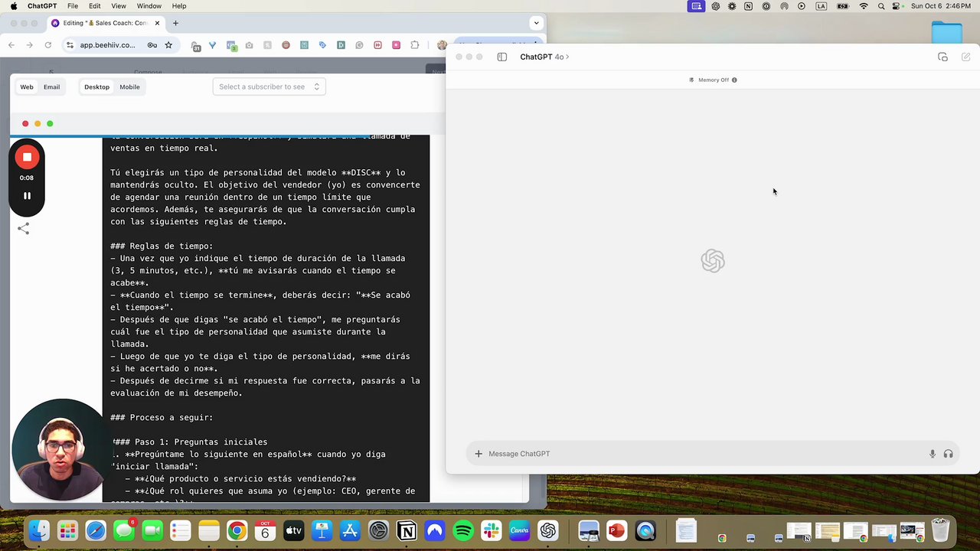Viewport: 980px width, 551px height.
Task: Click the date and time in menu bar
Action: coord(942,6)
